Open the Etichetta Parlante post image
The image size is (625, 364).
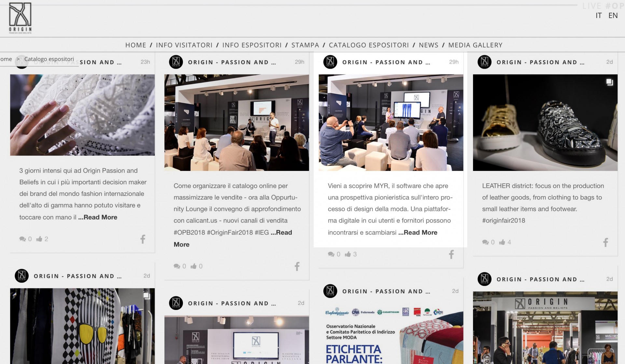[391, 335]
